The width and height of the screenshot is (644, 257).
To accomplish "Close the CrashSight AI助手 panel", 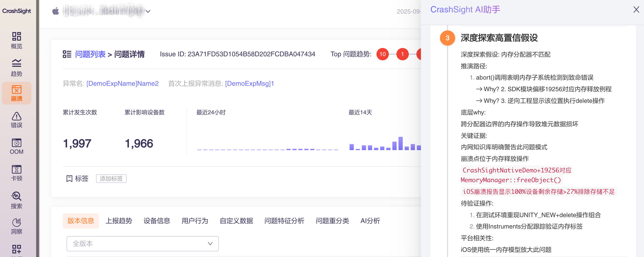I will (636, 10).
